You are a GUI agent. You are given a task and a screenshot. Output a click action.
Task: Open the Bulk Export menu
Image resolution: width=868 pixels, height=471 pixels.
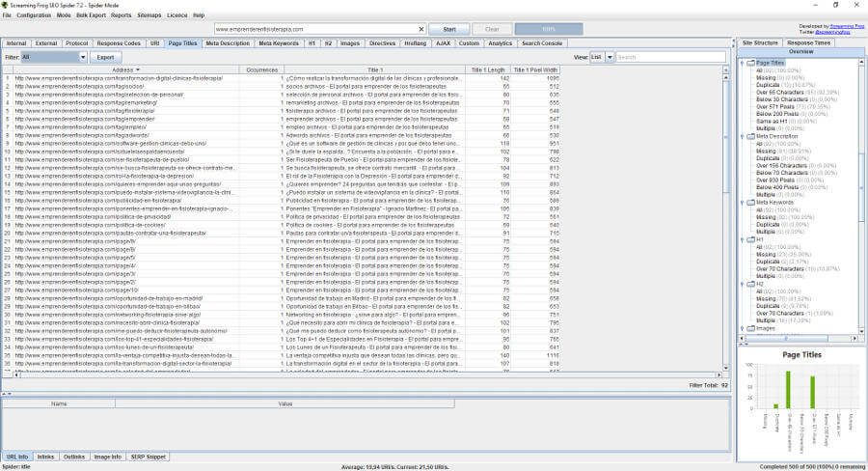pyautogui.click(x=91, y=15)
